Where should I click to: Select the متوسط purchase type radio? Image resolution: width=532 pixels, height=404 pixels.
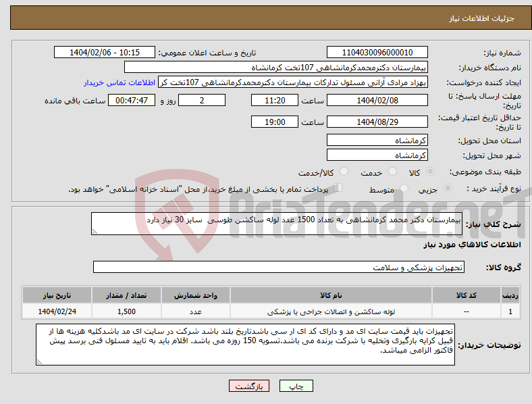[x=404, y=188]
